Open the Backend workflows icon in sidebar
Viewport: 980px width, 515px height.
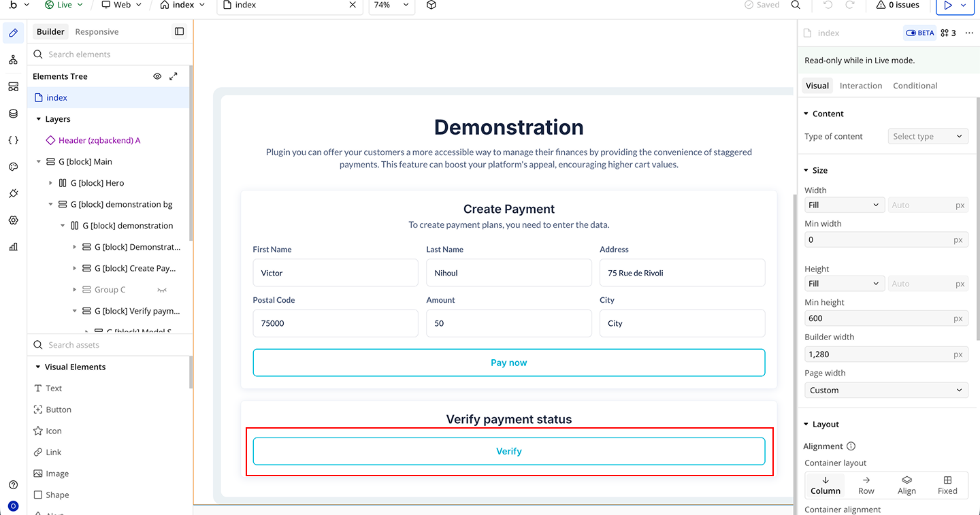tap(13, 86)
